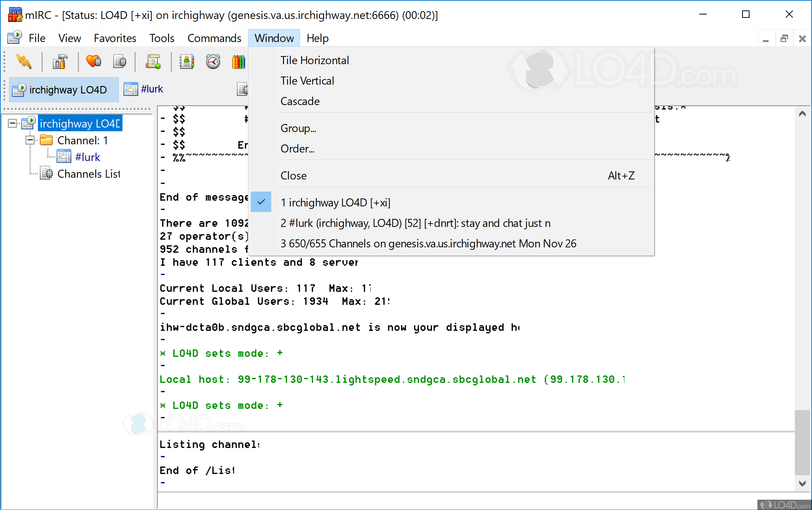
Task: Click the Channels List toolbar icon
Action: tap(120, 62)
